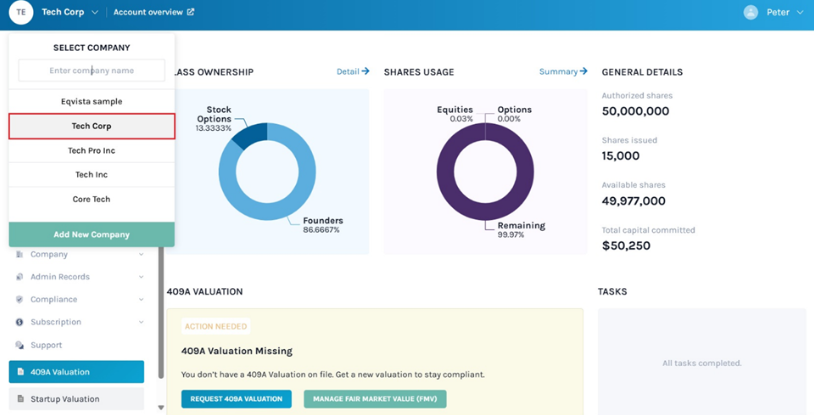Click the 50,000,000 authorized shares value
The image size is (814, 415).
coord(635,111)
